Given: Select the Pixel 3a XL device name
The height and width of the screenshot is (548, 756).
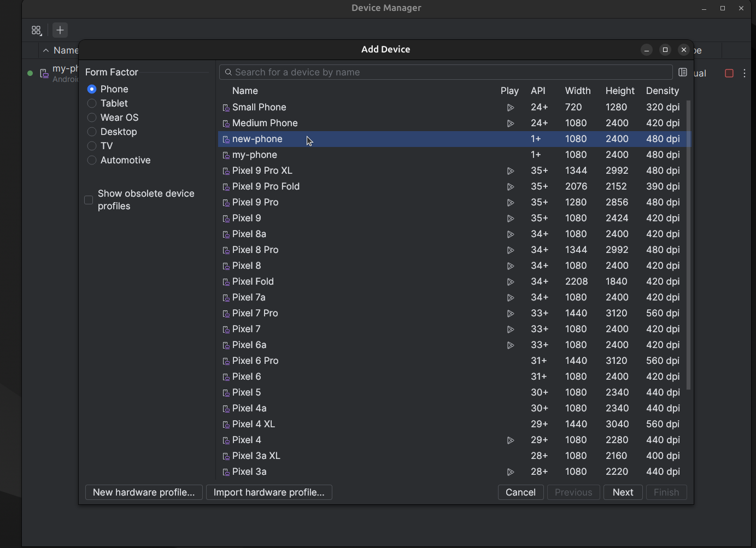Looking at the screenshot, I should tap(256, 456).
